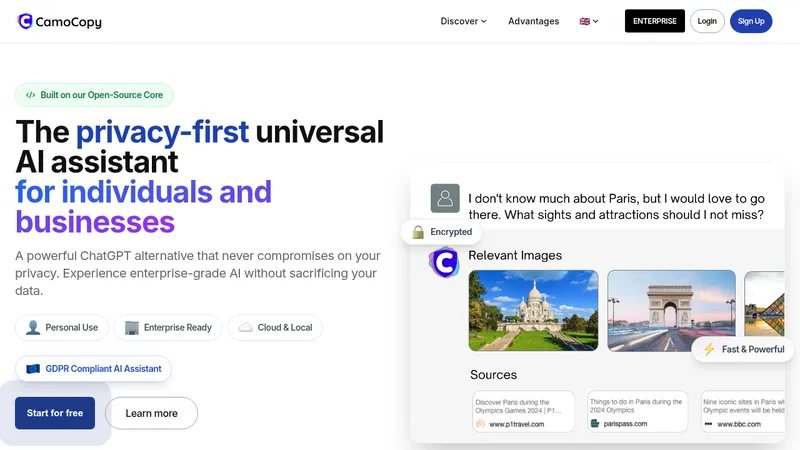Click the code brackets icon in open-source badge
The width and height of the screenshot is (800, 450).
coord(31,95)
